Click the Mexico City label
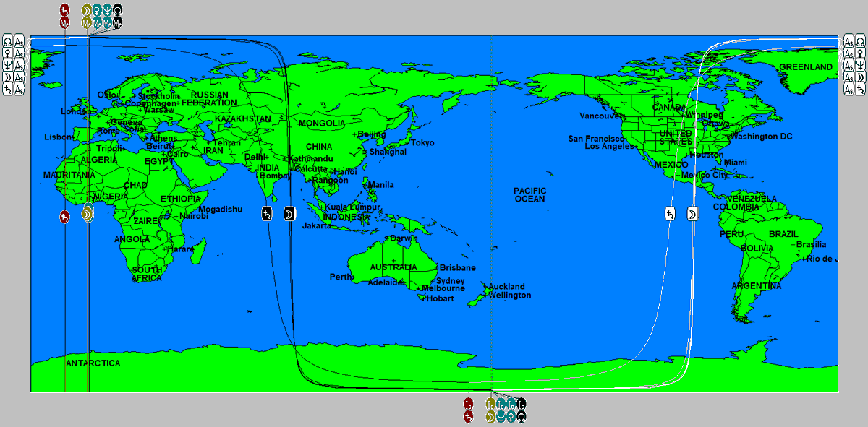 705,175
